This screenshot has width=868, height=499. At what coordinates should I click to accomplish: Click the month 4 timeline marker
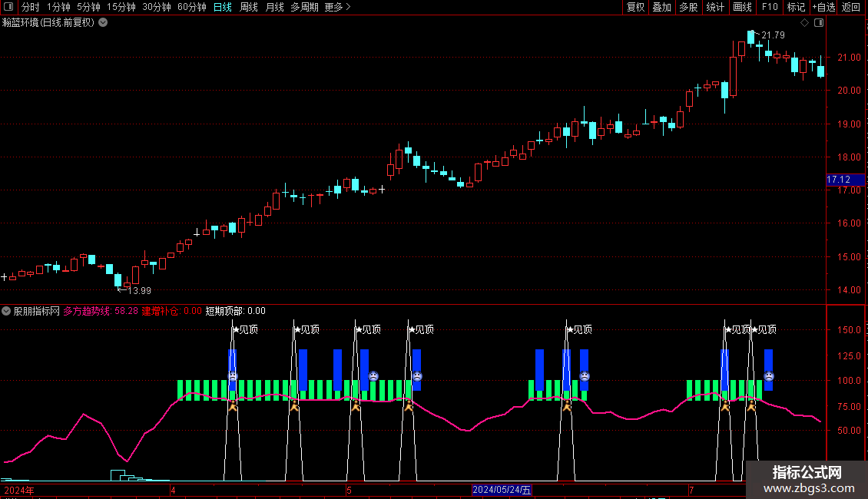pyautogui.click(x=174, y=490)
